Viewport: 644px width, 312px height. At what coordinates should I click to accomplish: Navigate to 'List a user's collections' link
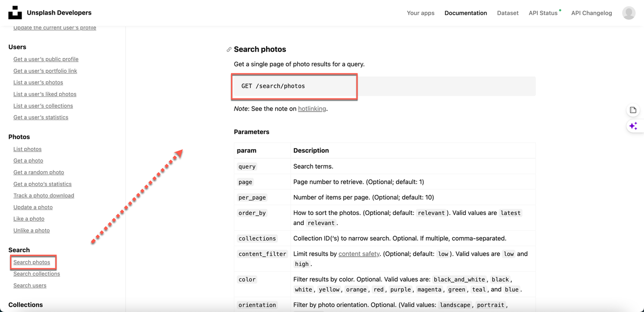pos(43,106)
